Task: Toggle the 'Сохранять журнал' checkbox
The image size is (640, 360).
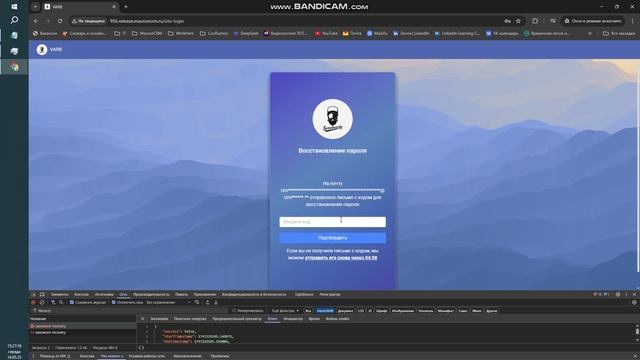Action: click(x=72, y=302)
